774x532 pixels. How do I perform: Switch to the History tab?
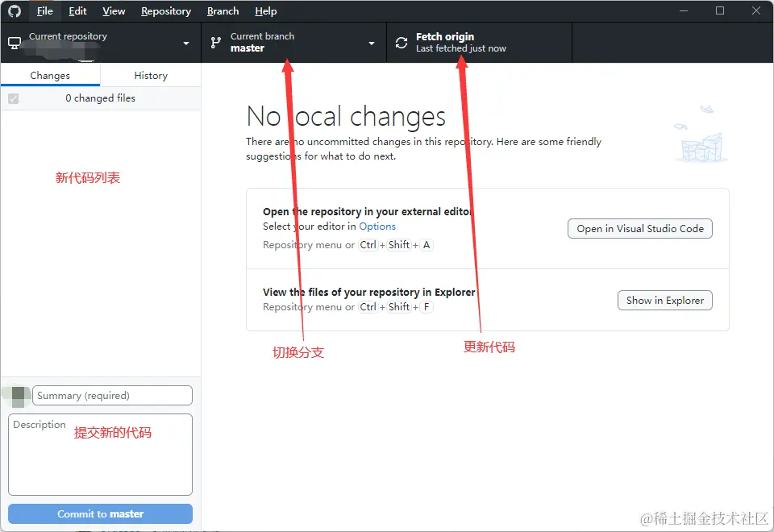tap(151, 76)
